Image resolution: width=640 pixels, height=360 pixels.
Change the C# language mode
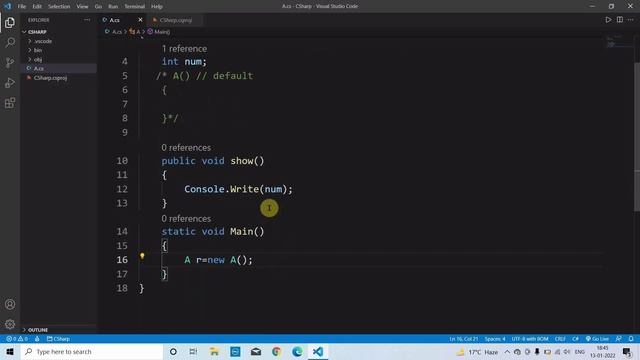pos(575,339)
